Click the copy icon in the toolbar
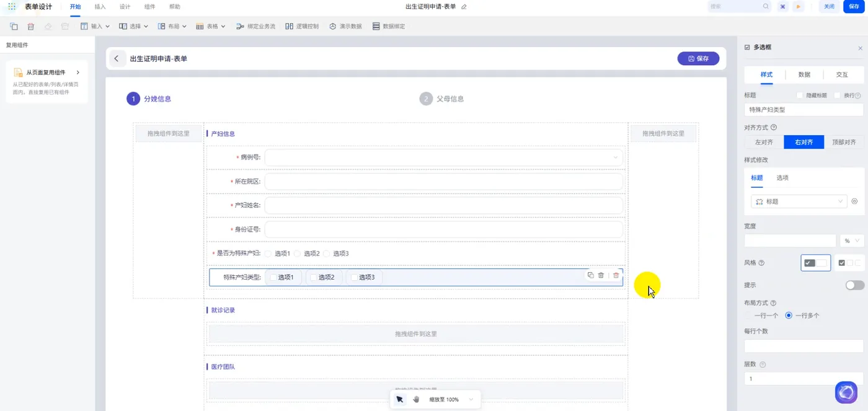 tap(14, 27)
